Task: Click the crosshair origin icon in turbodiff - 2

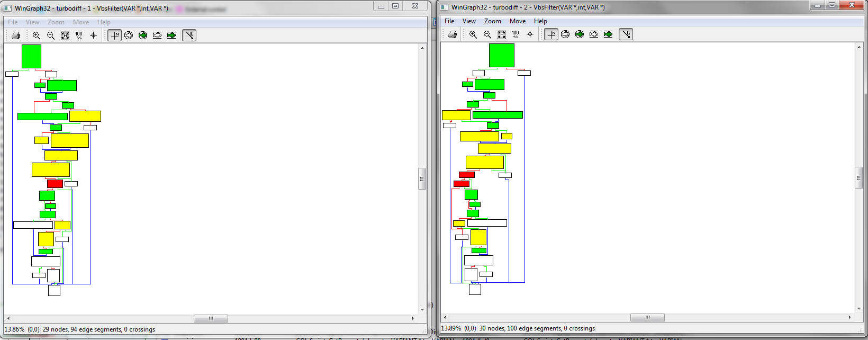Action: coord(530,34)
